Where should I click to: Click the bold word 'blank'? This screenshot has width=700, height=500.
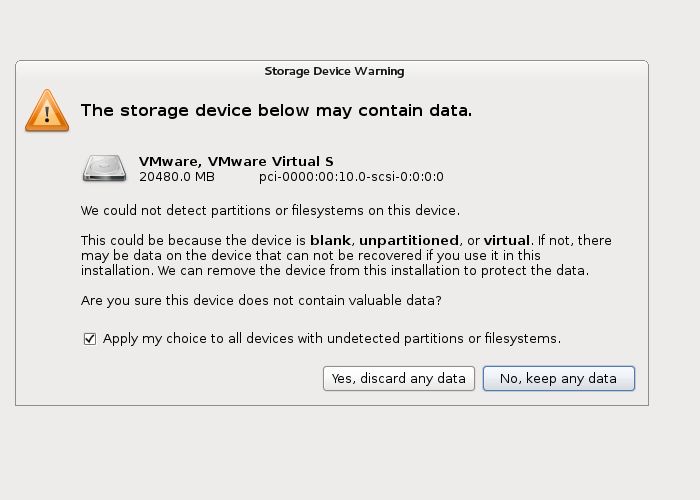coord(330,240)
